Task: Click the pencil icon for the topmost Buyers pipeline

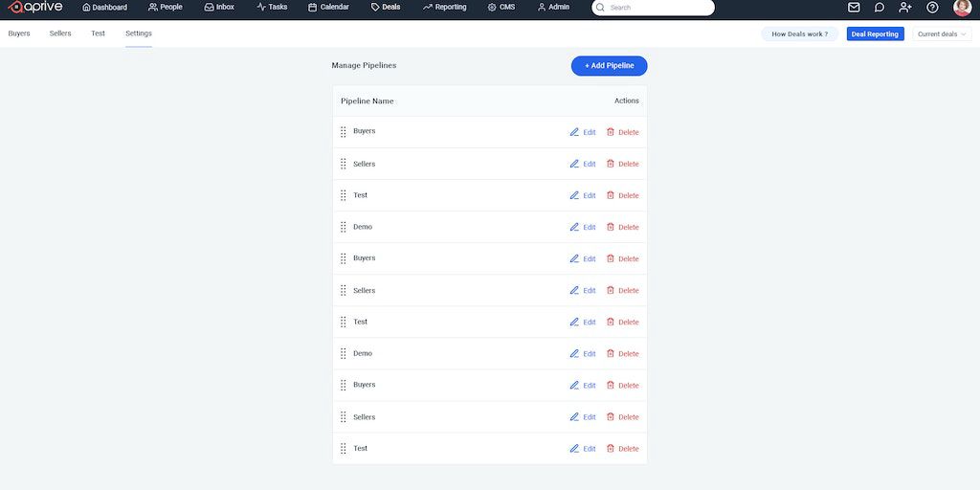Action: coord(574,132)
